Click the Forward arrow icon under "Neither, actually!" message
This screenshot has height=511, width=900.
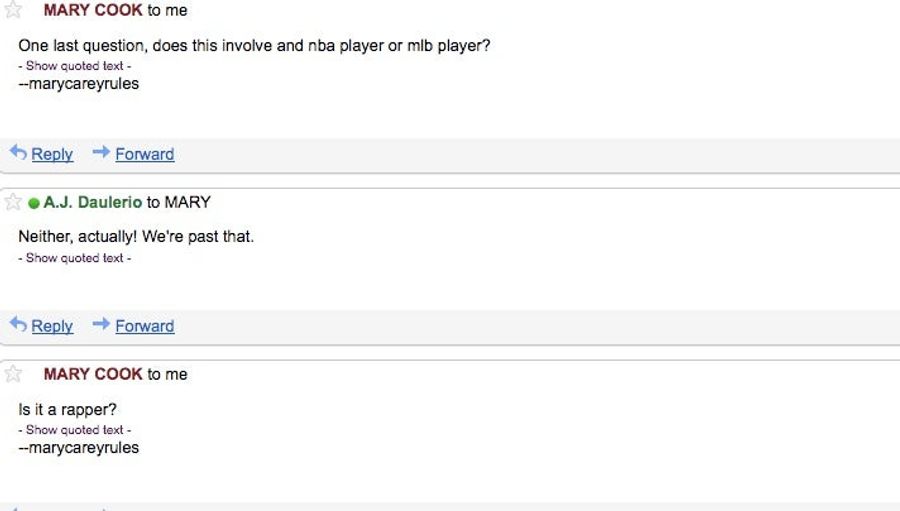102,323
